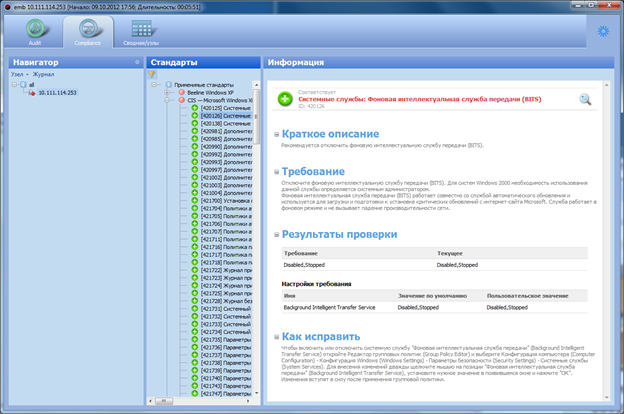
Task: Collapse the Как исправить section
Action: pyautogui.click(x=274, y=337)
